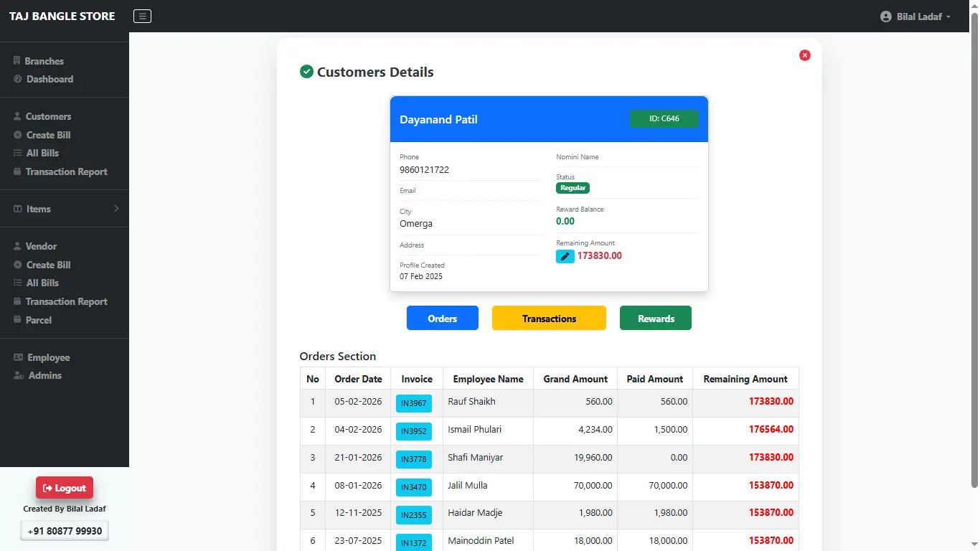Click the phone number +91 80877 99930
980x551 pixels.
click(x=65, y=530)
